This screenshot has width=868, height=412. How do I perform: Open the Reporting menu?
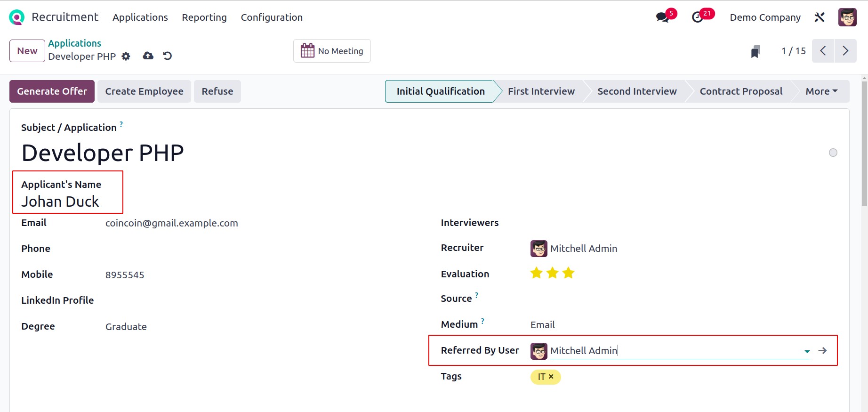pyautogui.click(x=204, y=17)
